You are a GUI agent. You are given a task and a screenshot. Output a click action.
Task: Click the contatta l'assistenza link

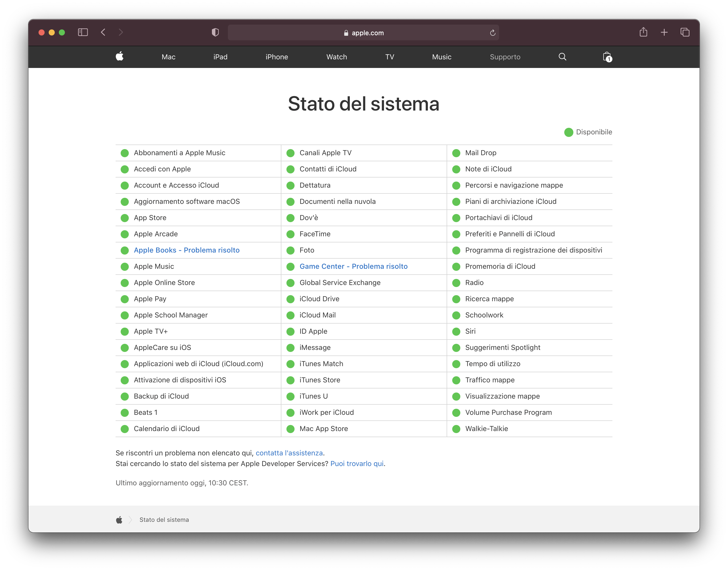289,453
